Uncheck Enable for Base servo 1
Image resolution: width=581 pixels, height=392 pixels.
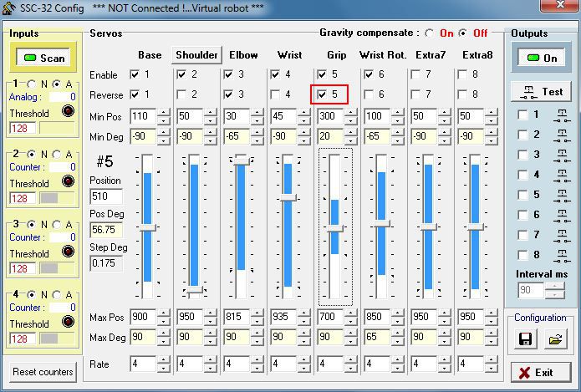tap(135, 74)
